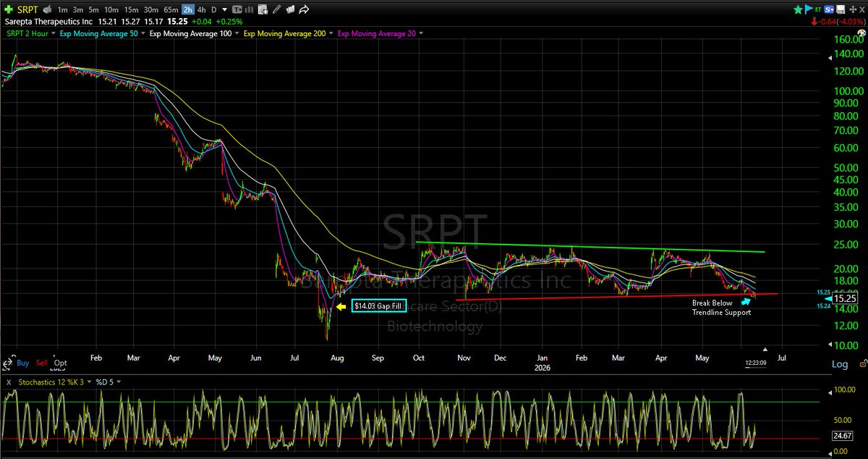Click the bar chart style icon

click(x=250, y=9)
